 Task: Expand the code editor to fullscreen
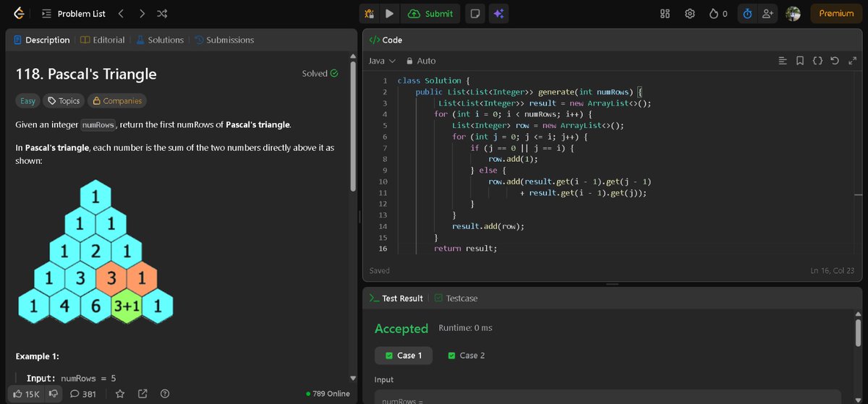[852, 61]
